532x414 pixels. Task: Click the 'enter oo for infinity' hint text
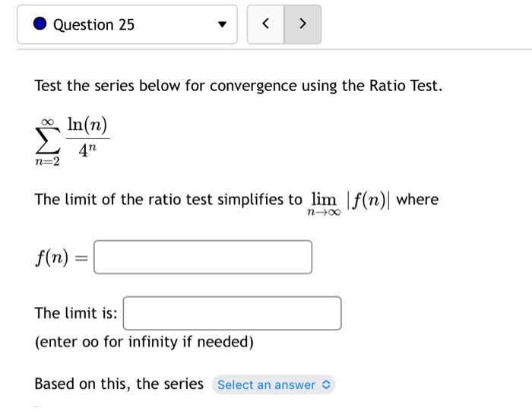pyautogui.click(x=144, y=342)
